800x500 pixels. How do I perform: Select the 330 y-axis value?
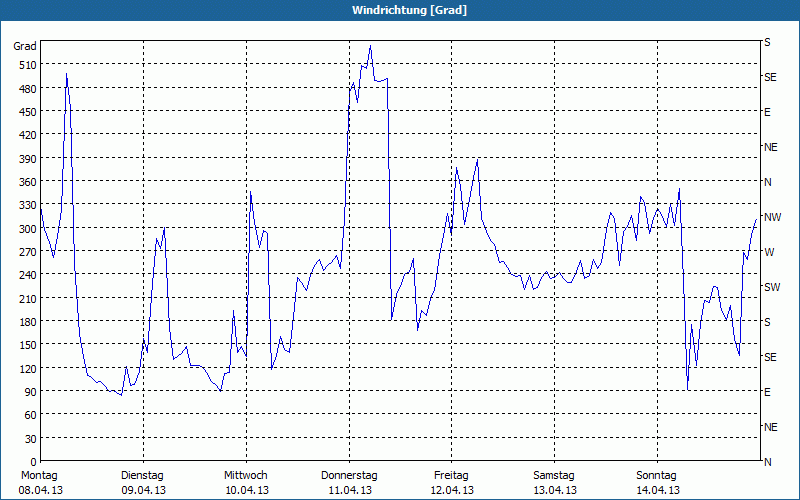pyautogui.click(x=28, y=205)
